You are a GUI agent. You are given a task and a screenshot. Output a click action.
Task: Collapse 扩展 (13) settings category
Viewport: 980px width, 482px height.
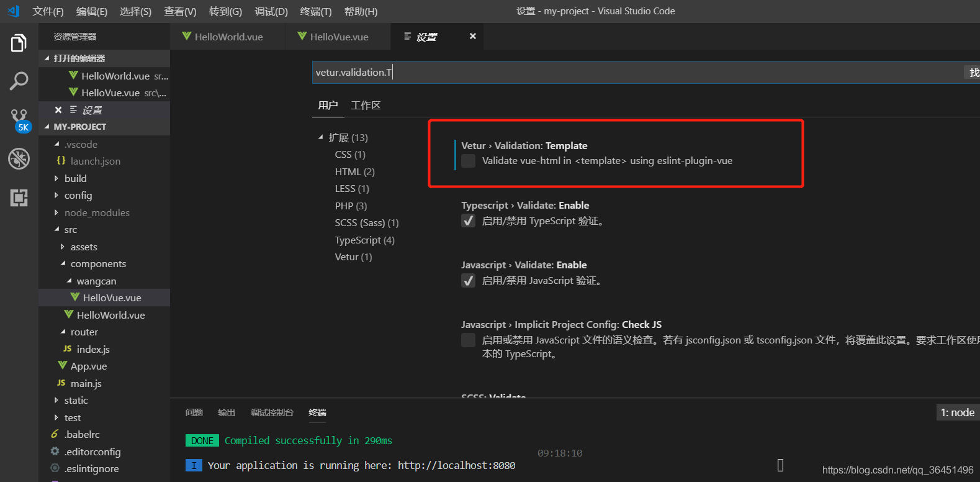pyautogui.click(x=321, y=137)
